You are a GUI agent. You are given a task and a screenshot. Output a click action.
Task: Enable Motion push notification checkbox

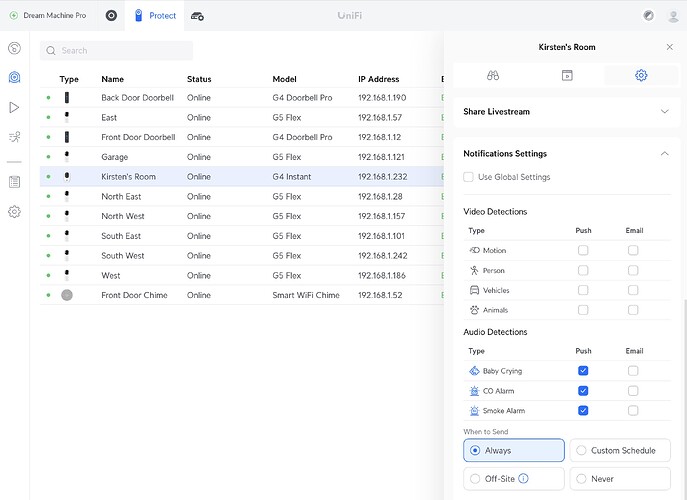583,251
